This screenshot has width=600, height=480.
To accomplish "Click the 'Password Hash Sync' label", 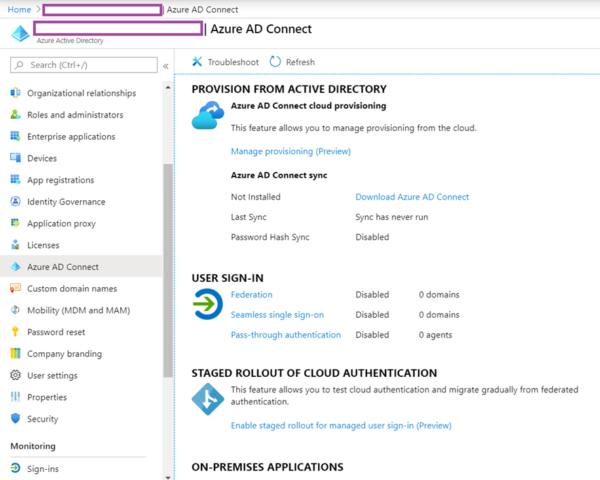I will pos(270,237).
